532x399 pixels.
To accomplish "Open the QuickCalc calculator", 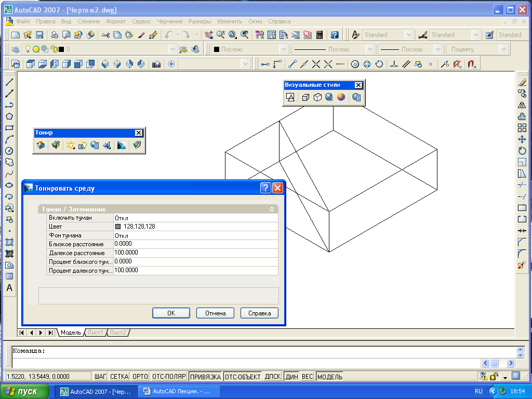I will [320, 35].
